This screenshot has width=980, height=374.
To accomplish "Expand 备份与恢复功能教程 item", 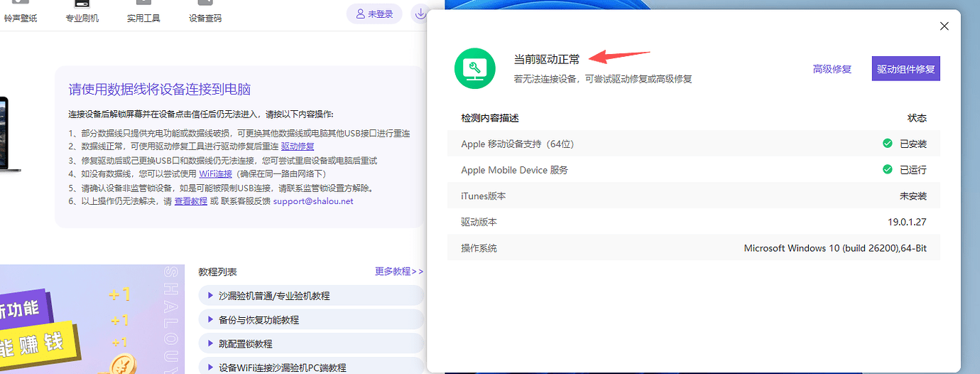I will [x=312, y=320].
